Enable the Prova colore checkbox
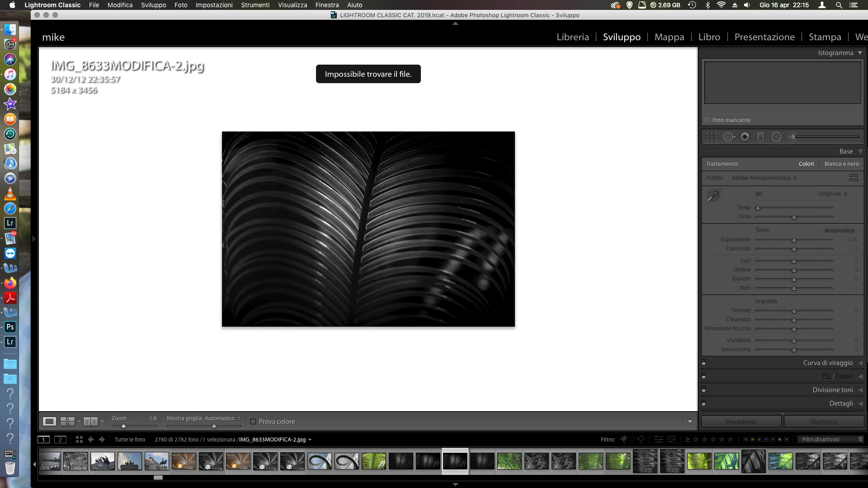Viewport: 868px width, 488px height. (253, 422)
